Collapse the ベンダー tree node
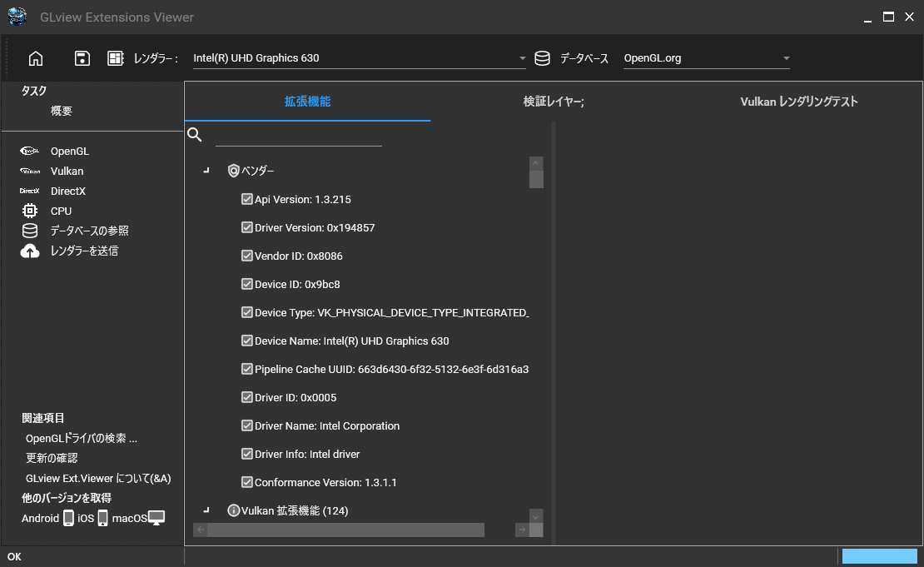The width and height of the screenshot is (924, 567). coord(206,171)
